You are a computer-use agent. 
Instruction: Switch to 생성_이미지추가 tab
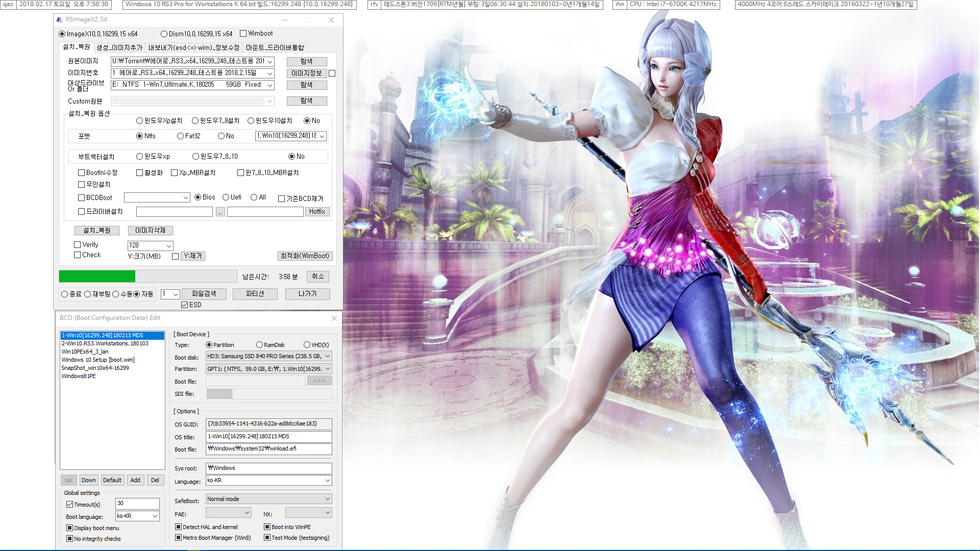(119, 47)
